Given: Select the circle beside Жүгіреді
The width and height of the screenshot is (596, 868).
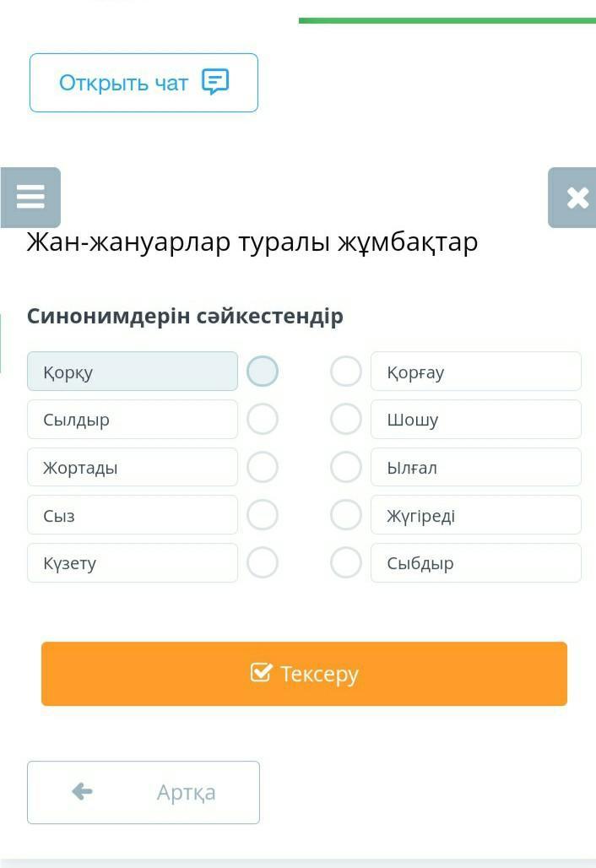Looking at the screenshot, I should click(346, 515).
